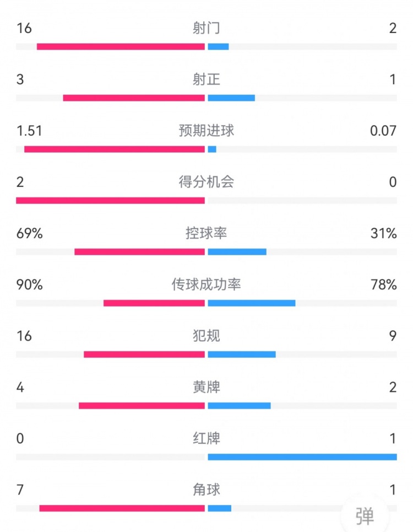This screenshot has height=532, width=413.
Task: Click the 0.07 expected goals value
Action: coord(384,131)
